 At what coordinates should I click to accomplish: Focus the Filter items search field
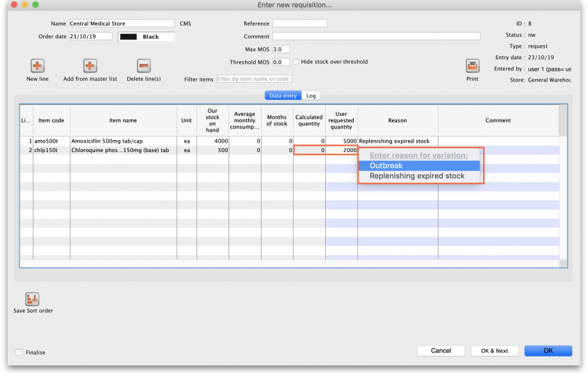pos(254,79)
